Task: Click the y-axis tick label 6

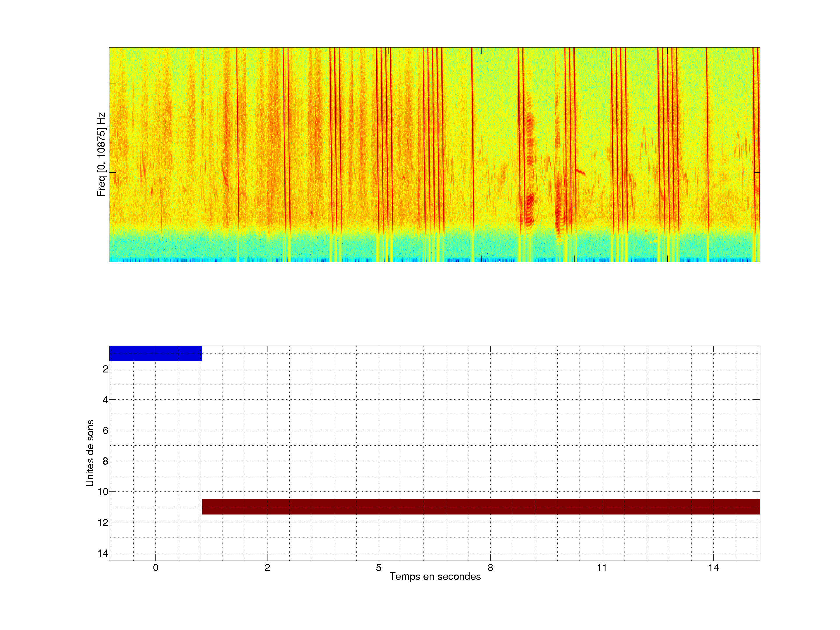Action: pos(105,430)
